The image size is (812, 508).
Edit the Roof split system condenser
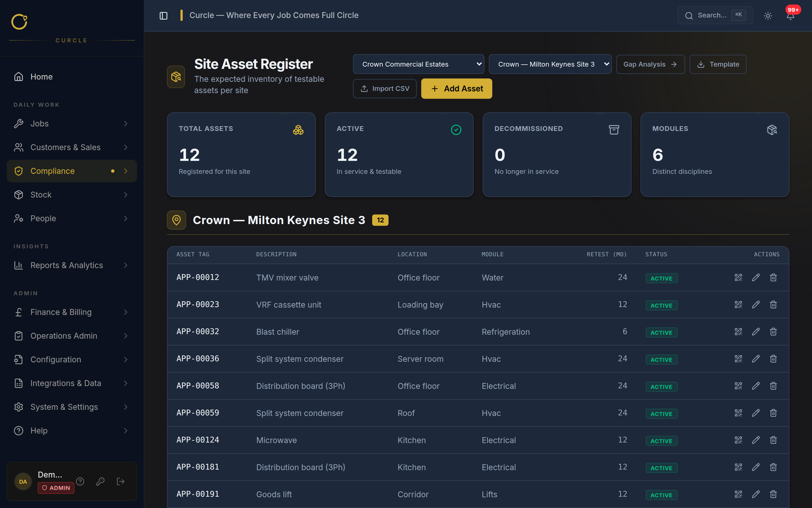pos(756,413)
